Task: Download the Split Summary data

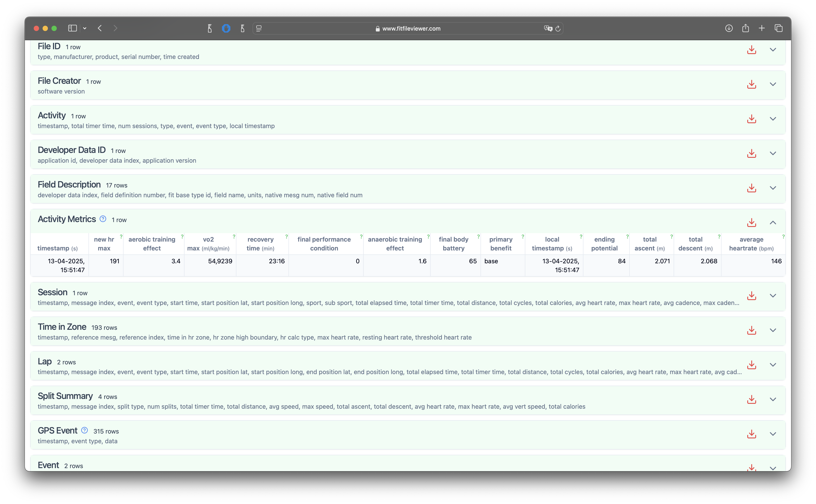Action: pyautogui.click(x=751, y=399)
